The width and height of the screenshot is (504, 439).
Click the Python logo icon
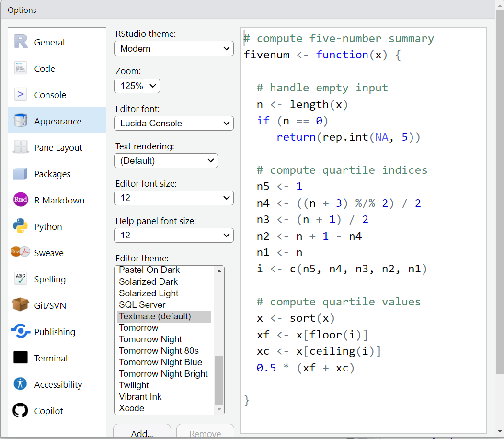(21, 226)
